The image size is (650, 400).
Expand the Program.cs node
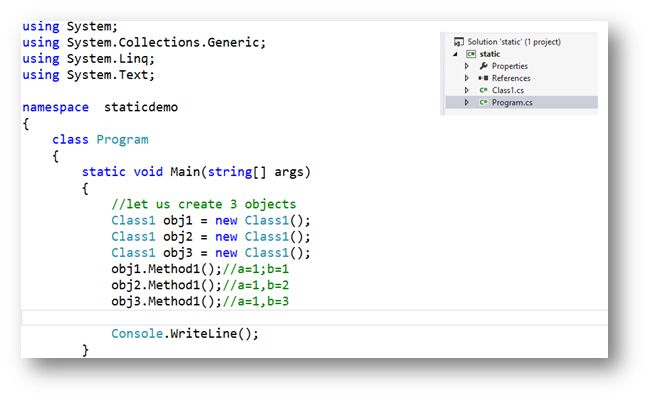[467, 102]
